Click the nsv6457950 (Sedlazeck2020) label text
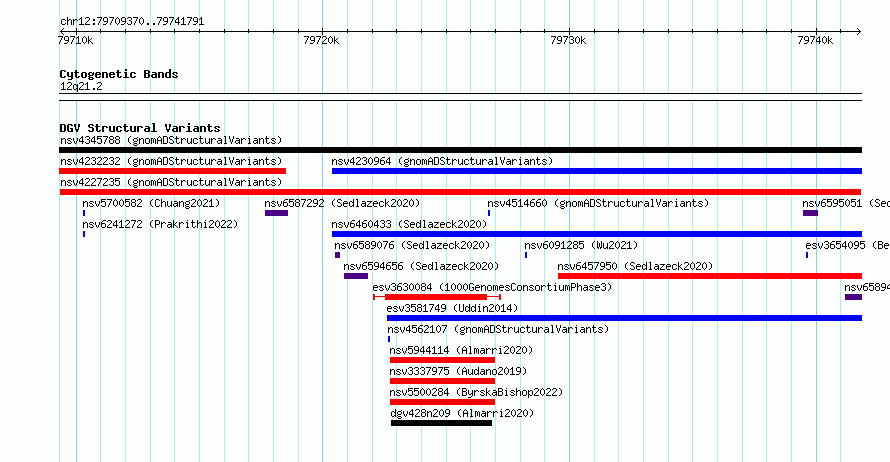 [635, 266]
